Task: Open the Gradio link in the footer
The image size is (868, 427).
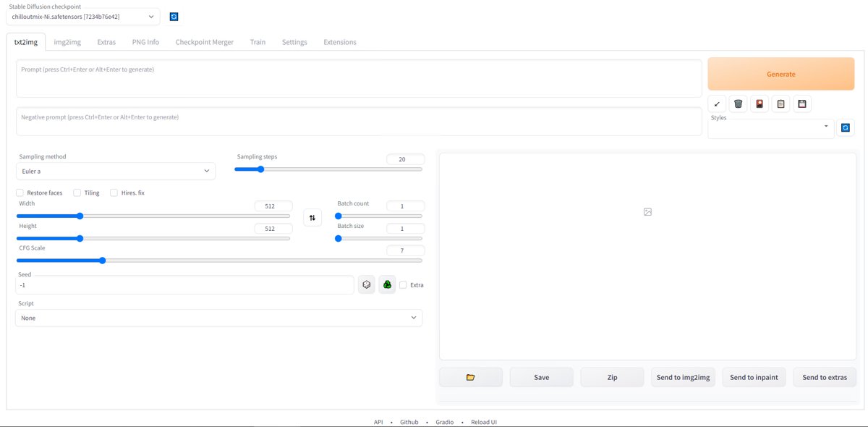Action: tap(444, 422)
